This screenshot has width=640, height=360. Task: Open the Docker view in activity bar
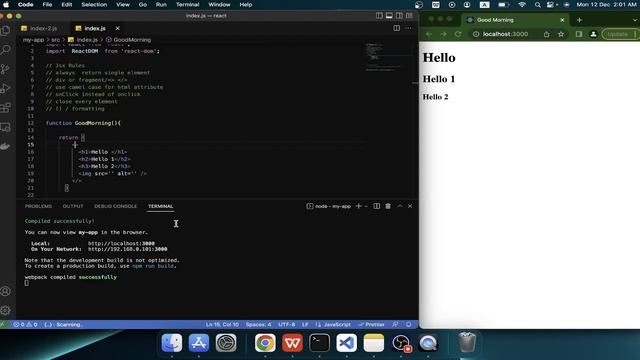tap(6, 146)
